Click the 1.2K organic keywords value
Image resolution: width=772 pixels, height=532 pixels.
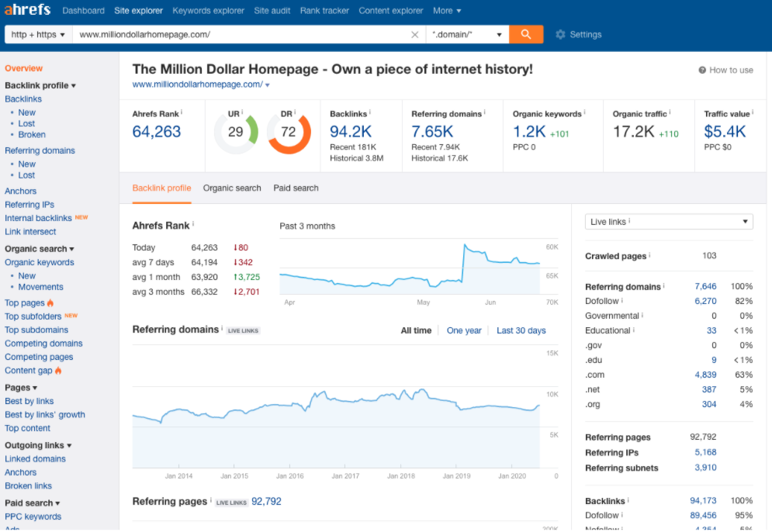(x=529, y=131)
